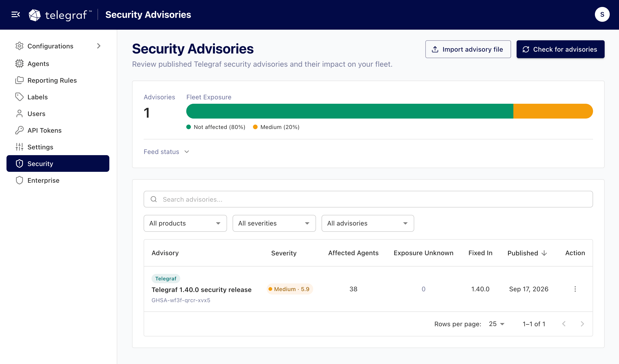The image size is (619, 364).
Task: Open Telegraf 1.40.0 security release advisory
Action: [201, 290]
